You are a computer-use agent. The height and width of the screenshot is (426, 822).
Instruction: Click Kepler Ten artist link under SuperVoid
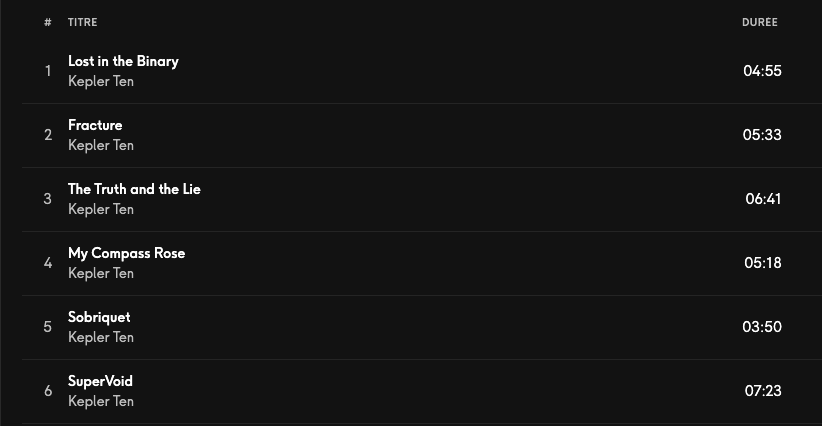pyautogui.click(x=100, y=401)
